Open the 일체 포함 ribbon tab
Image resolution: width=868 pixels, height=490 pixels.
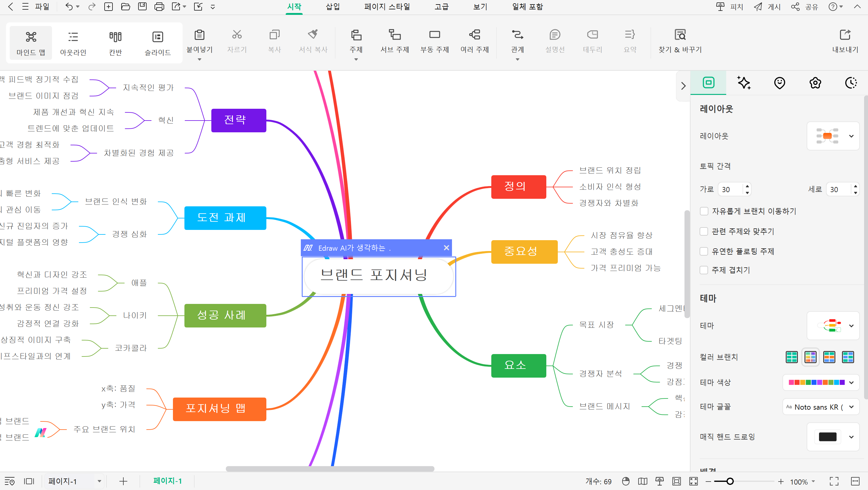pos(528,7)
